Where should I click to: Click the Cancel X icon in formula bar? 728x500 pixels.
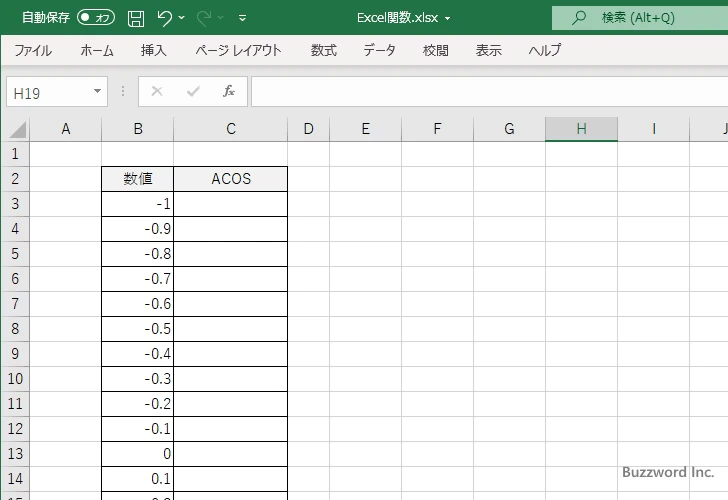(157, 91)
